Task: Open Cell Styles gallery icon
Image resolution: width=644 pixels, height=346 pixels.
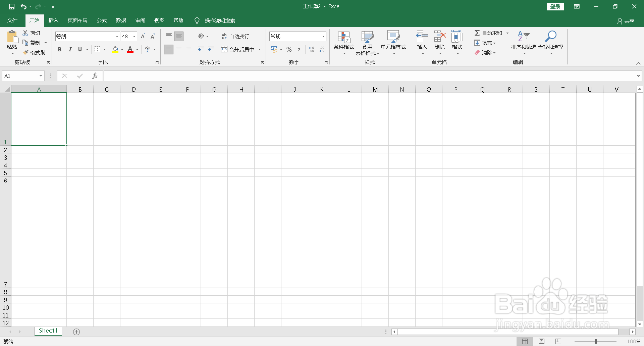Action: [x=393, y=37]
